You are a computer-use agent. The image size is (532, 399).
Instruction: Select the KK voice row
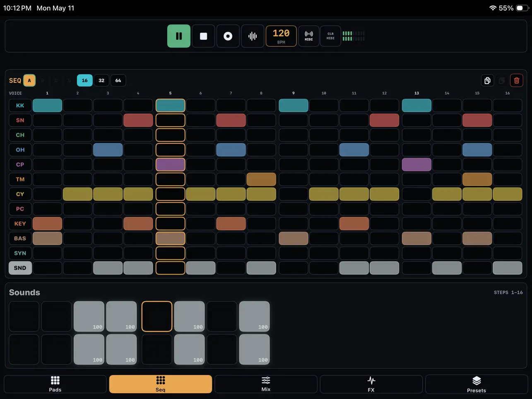coord(20,106)
